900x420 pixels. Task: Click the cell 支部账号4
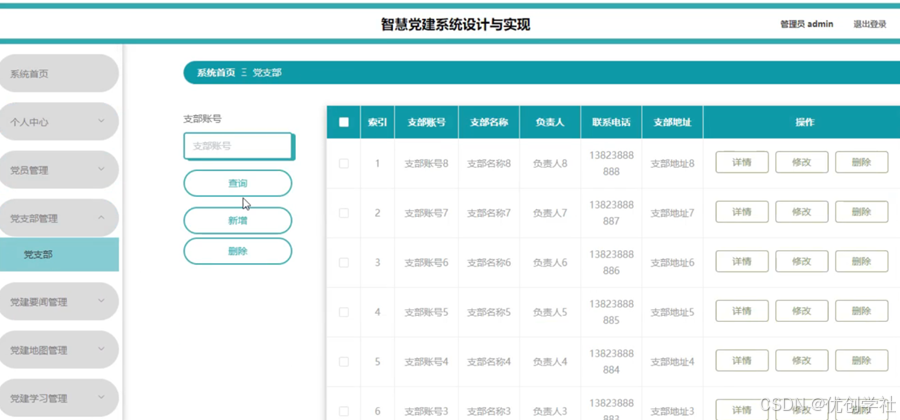[426, 361]
